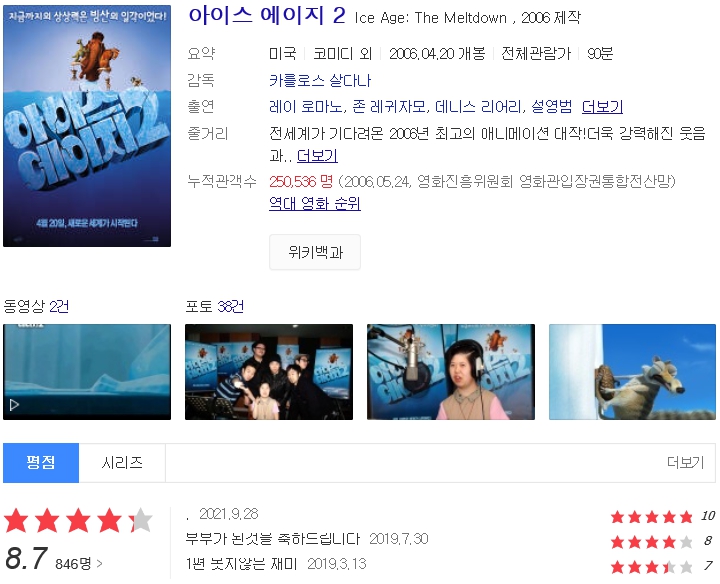Click the 8.7 rating star icons

coord(78,521)
